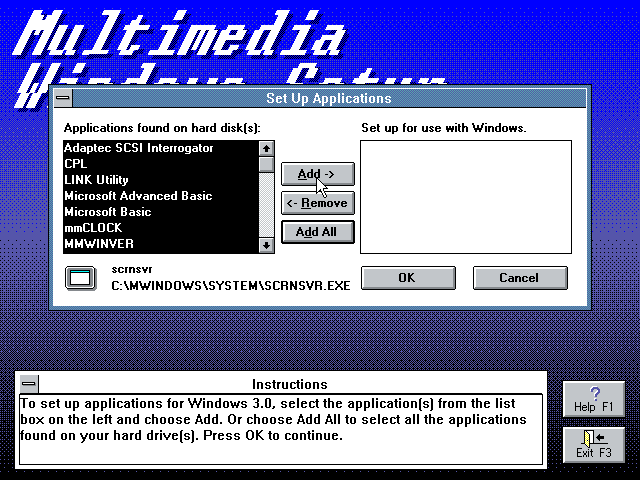The width and height of the screenshot is (640, 480).
Task: Select the CPL entry
Action: coord(161,164)
